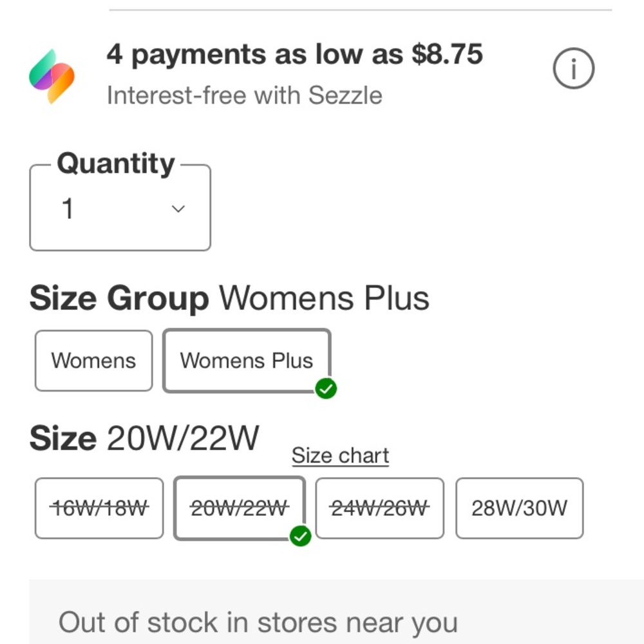Screen dimensions: 644x644
Task: Click the "4 payments as low as $8.75" text
Action: click(294, 55)
